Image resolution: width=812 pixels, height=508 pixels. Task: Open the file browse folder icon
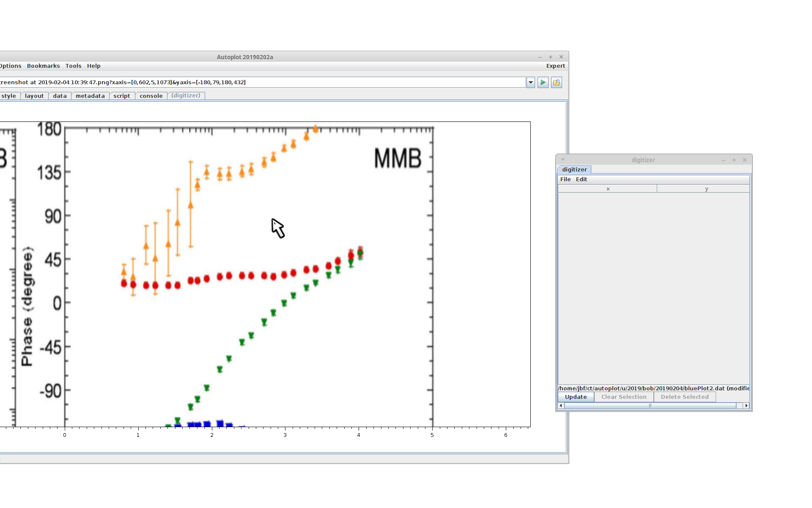(557, 83)
